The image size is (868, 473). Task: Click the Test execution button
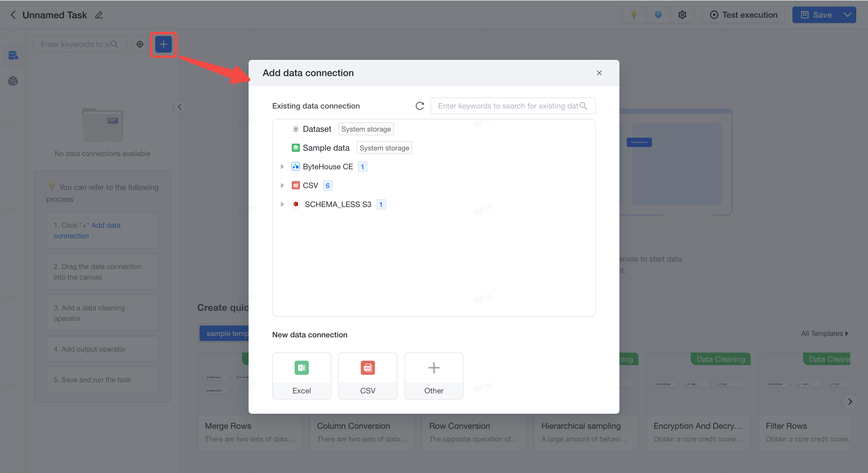pos(743,15)
